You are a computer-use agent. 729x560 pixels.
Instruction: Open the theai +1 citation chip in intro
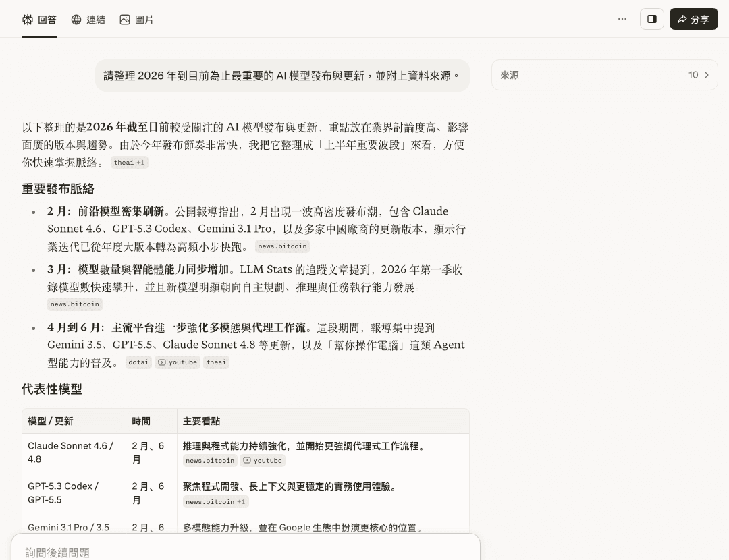(x=129, y=162)
